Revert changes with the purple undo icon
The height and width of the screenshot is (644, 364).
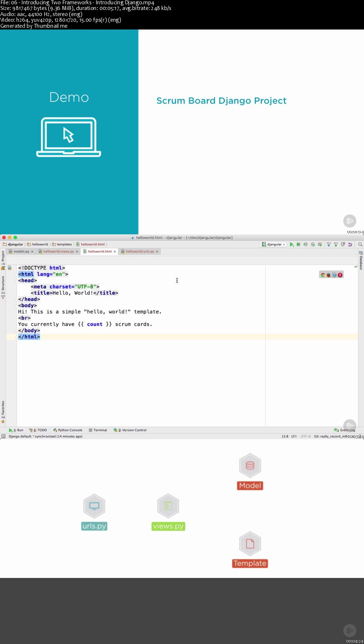point(350,244)
